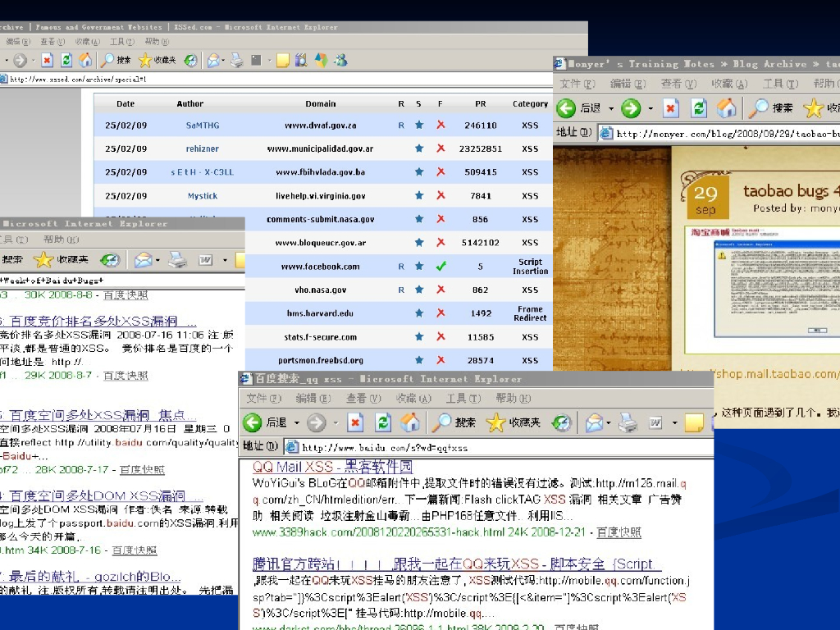This screenshot has height=630, width=840.
Task: Click author link SaMTHG in XSSed table
Action: (203, 126)
